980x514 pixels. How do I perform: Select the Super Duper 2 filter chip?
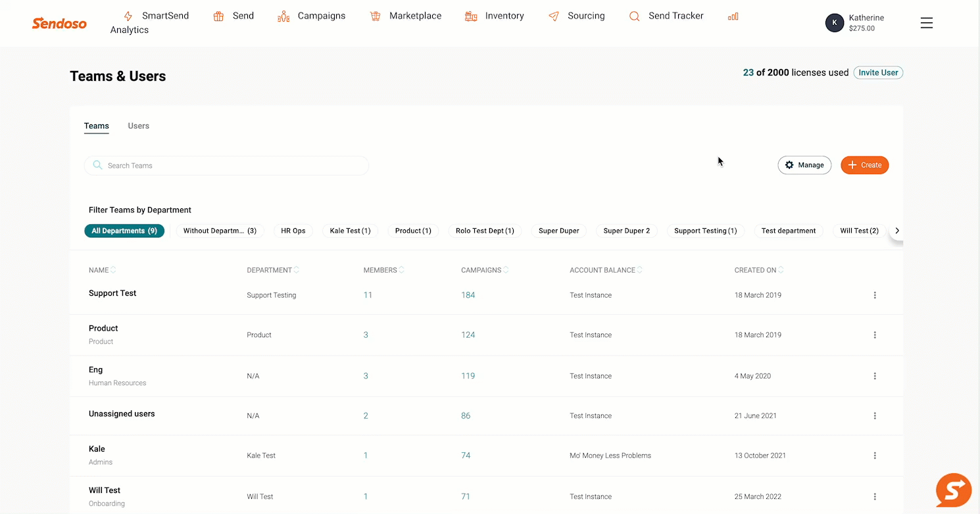tap(627, 231)
